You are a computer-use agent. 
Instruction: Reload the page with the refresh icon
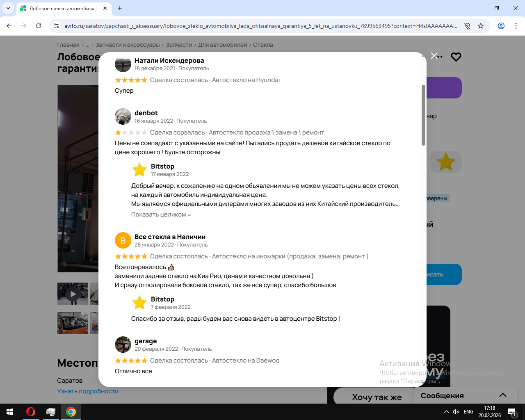(39, 26)
